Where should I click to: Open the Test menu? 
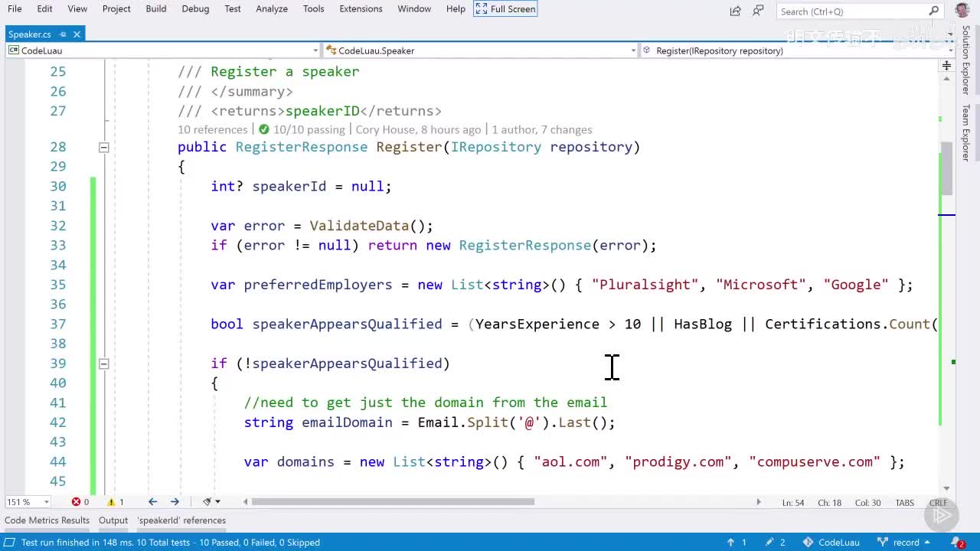(x=233, y=8)
